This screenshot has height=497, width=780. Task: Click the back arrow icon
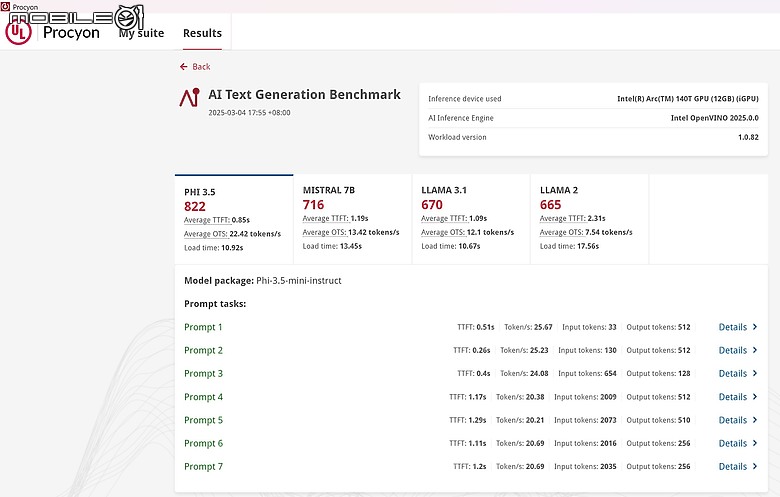tap(184, 67)
